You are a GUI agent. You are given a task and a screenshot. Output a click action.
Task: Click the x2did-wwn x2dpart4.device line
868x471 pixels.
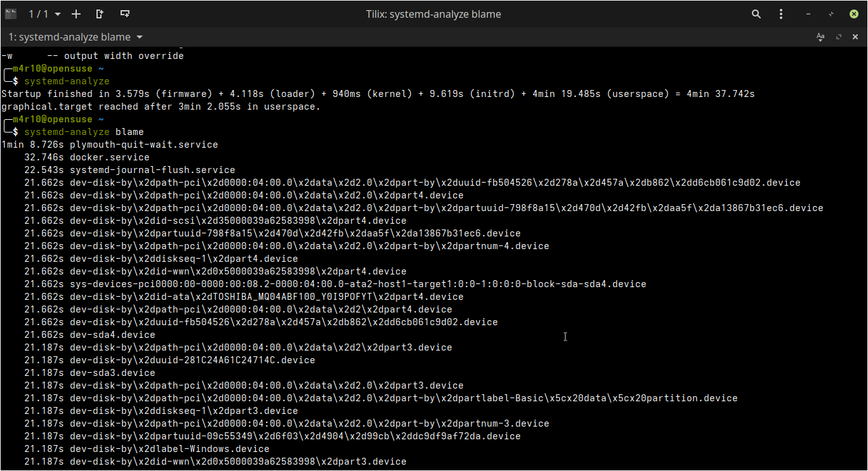pos(215,271)
